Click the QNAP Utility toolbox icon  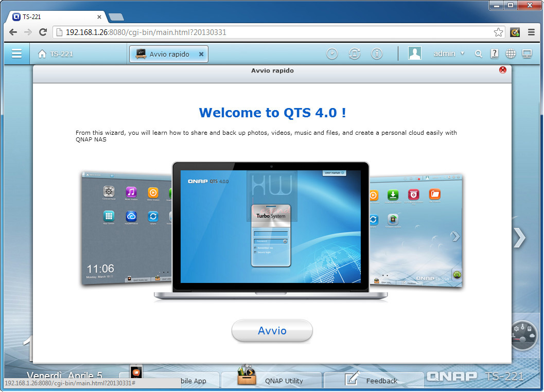click(247, 375)
